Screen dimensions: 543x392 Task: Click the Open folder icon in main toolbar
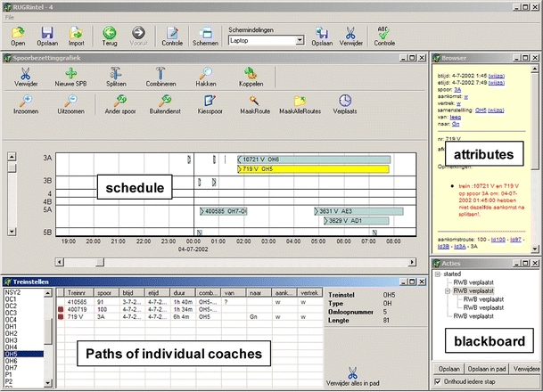point(18,33)
